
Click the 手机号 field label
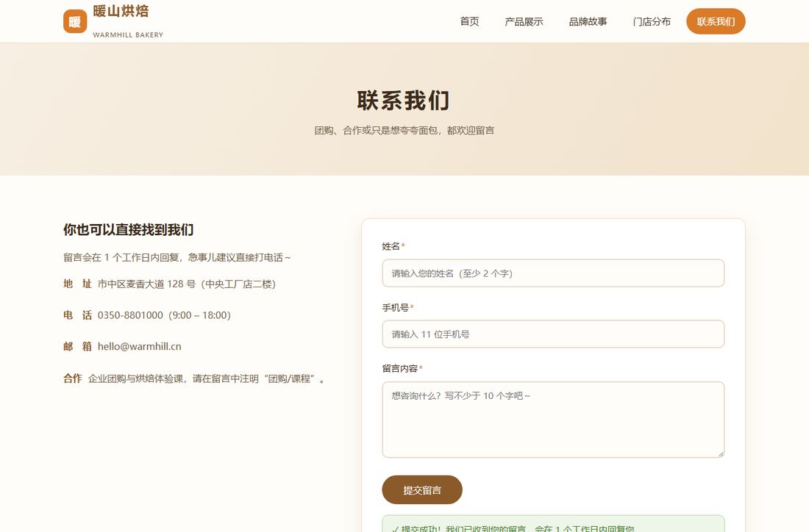point(395,308)
